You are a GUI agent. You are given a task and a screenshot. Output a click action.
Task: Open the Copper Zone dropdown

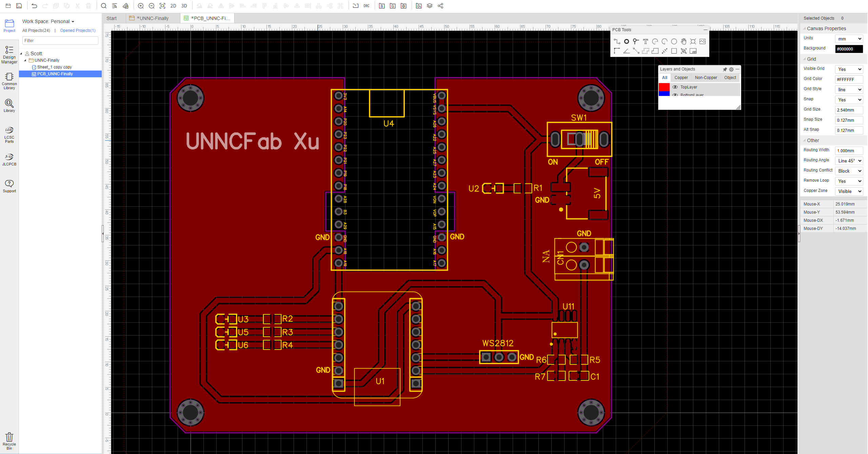[x=849, y=191]
